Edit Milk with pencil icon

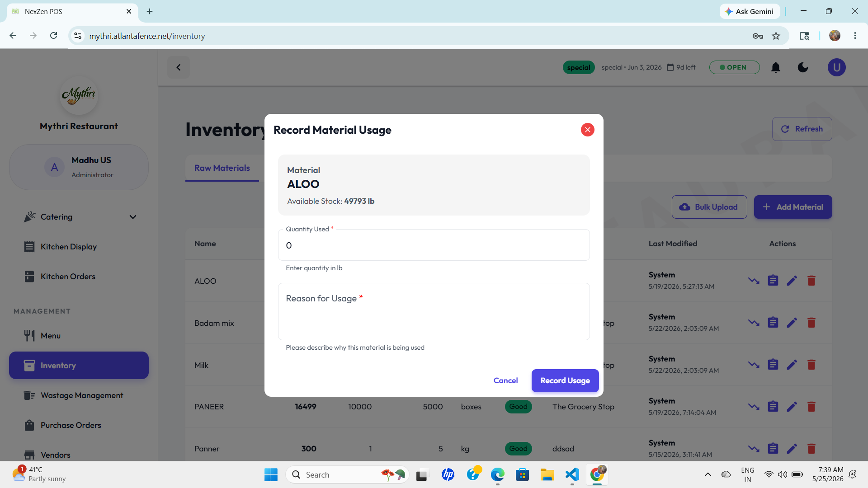pos(792,365)
